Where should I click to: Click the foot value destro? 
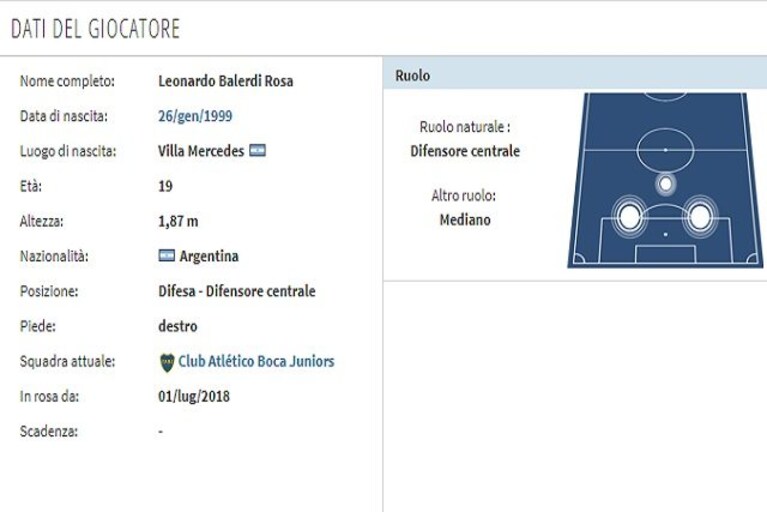coord(178,326)
